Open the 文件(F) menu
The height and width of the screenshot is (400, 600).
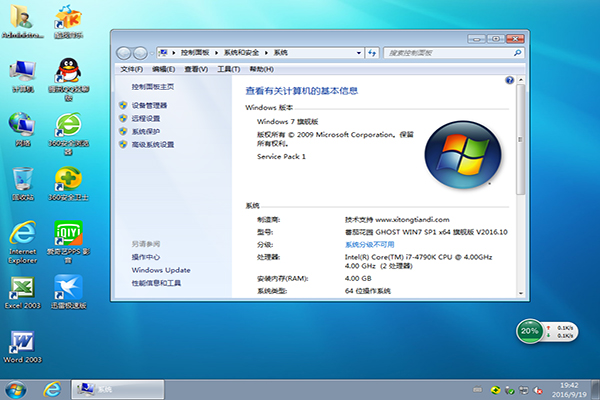(131, 69)
